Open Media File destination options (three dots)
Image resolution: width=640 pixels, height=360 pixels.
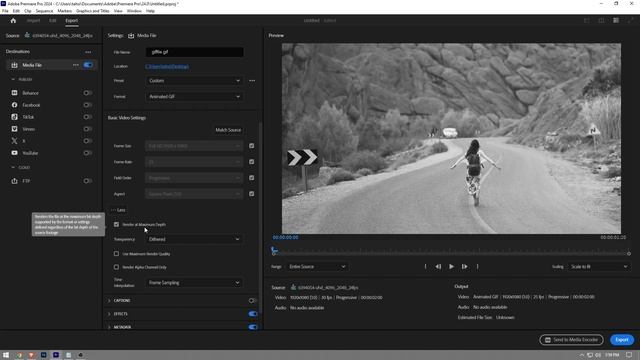76,65
